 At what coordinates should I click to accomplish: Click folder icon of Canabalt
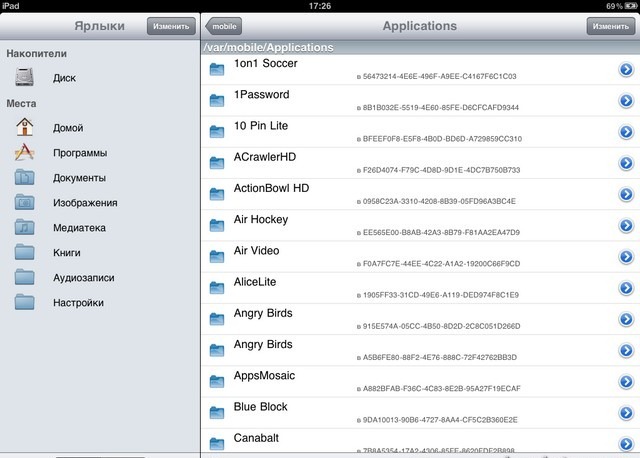point(217,444)
